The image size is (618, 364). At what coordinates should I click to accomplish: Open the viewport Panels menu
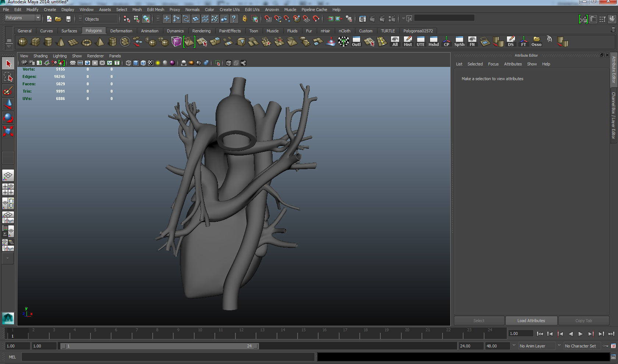115,56
